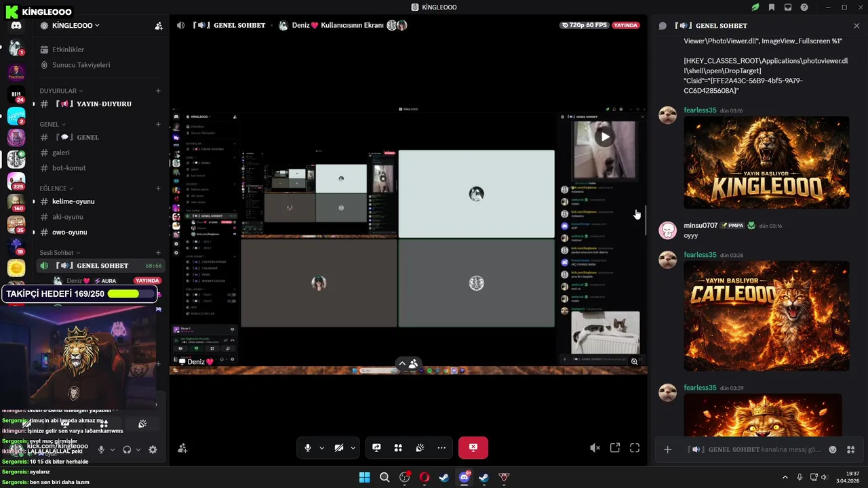Screen dimensions: 868x488
Task: Pop out the stream into separate window
Action: point(615,448)
